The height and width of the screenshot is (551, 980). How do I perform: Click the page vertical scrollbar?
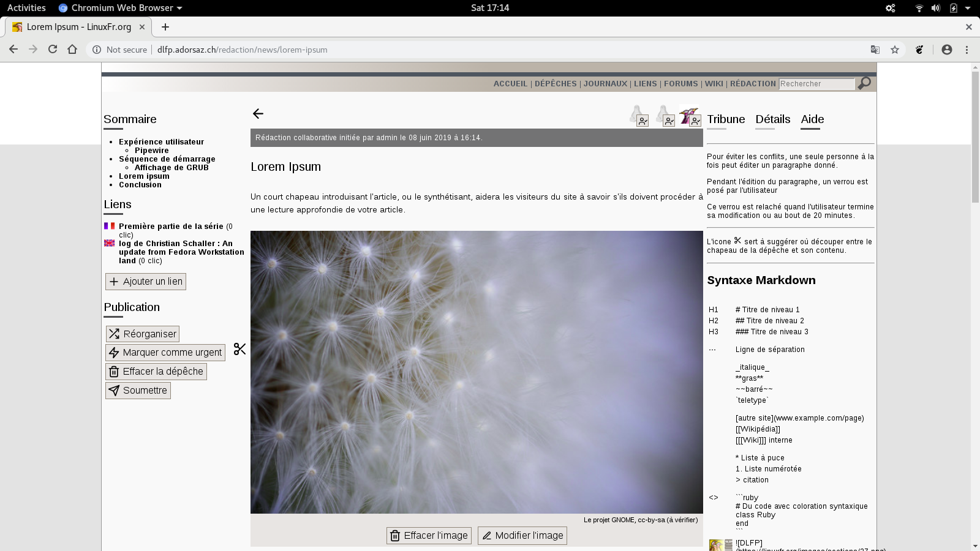(x=975, y=137)
